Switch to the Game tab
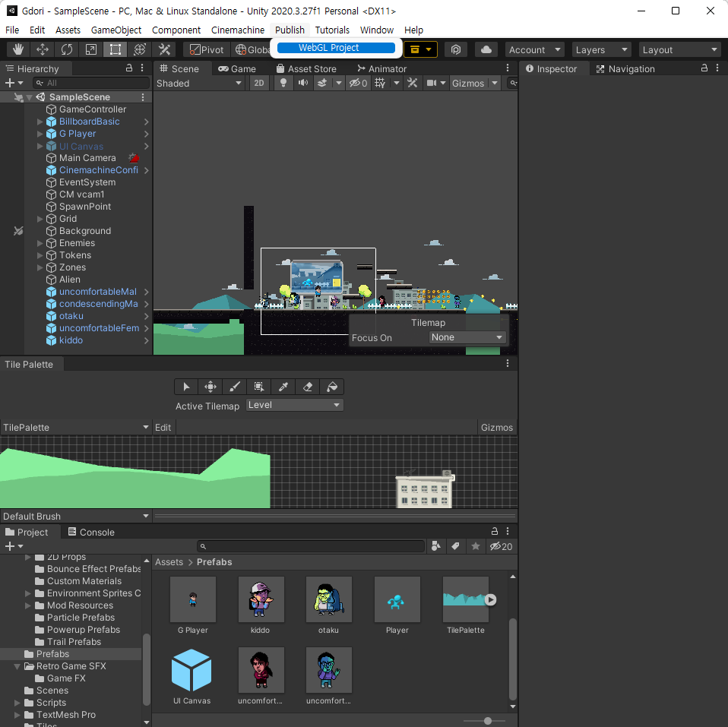This screenshot has width=728, height=727. pyautogui.click(x=237, y=68)
